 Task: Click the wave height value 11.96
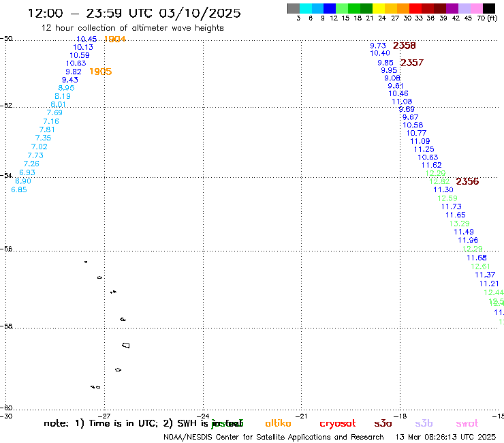[x=468, y=240]
